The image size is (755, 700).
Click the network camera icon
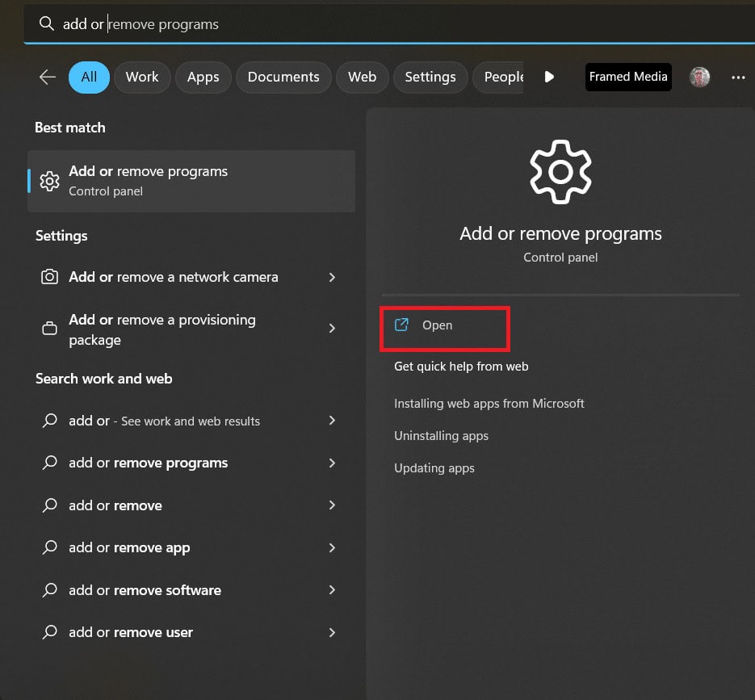coord(49,277)
